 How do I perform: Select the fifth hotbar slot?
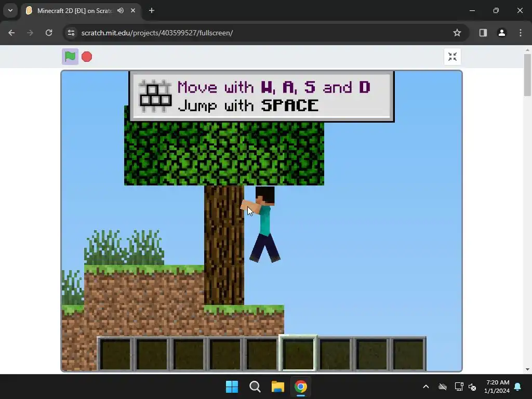pos(262,354)
